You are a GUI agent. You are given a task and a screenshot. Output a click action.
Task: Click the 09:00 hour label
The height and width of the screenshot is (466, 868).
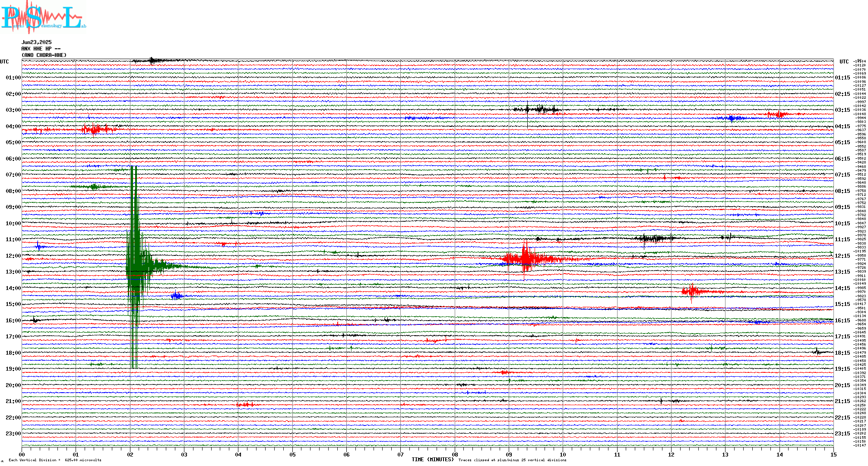tap(13, 207)
